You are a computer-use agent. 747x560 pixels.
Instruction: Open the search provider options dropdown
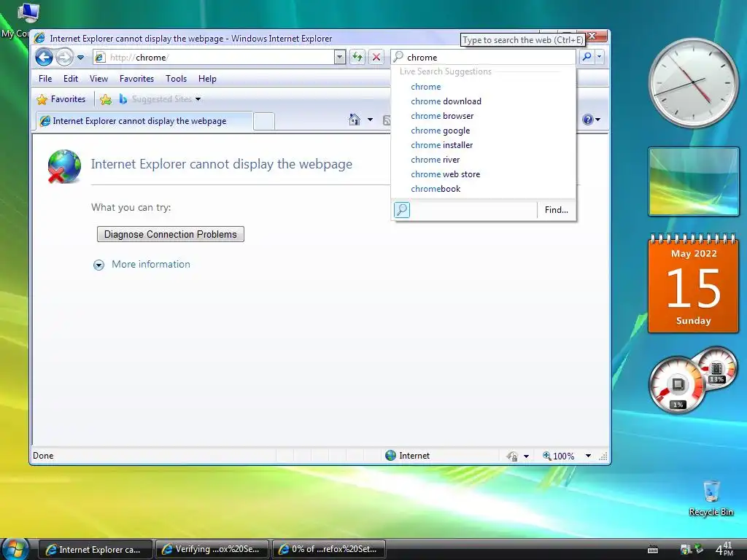point(600,57)
